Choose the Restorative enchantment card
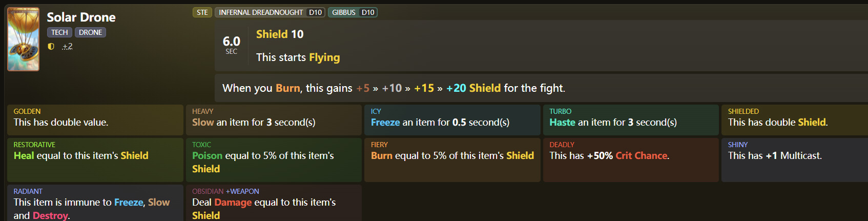 pyautogui.click(x=95, y=159)
